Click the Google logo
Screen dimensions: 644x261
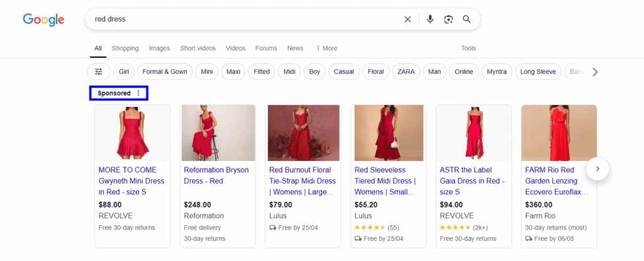click(43, 19)
